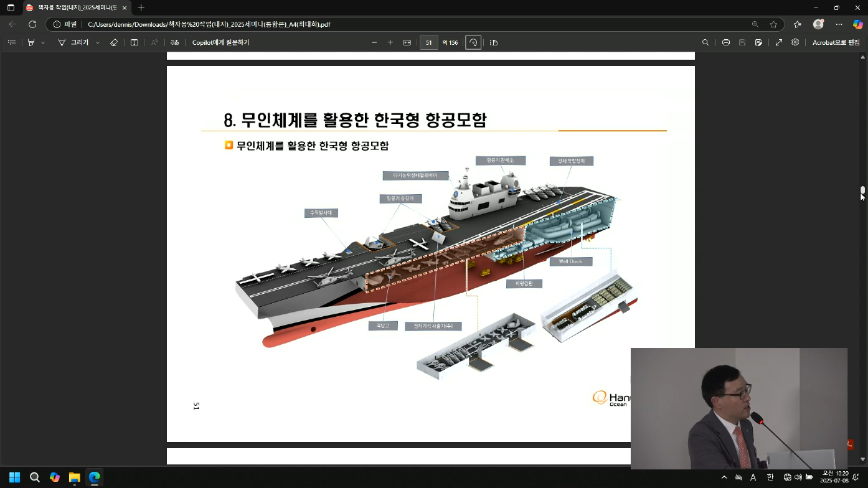Open the browser favorites list
The height and width of the screenshot is (488, 868).
[798, 24]
